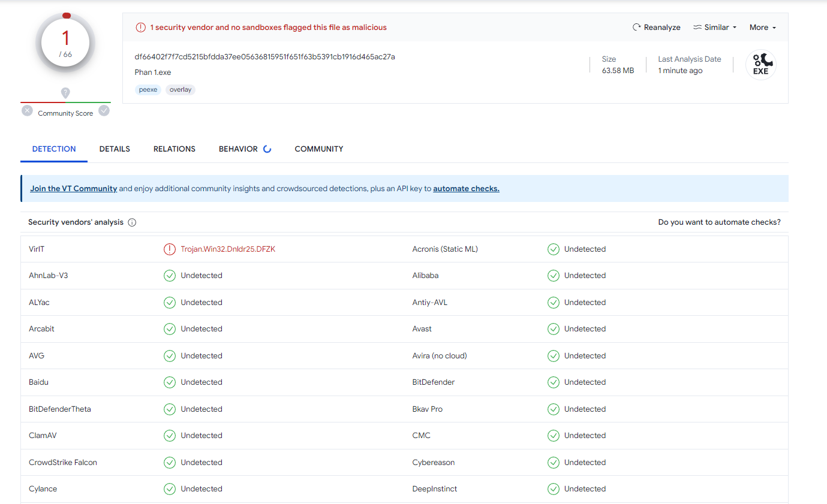Click the 63.58 MB size value
The width and height of the screenshot is (827, 504).
(x=618, y=71)
